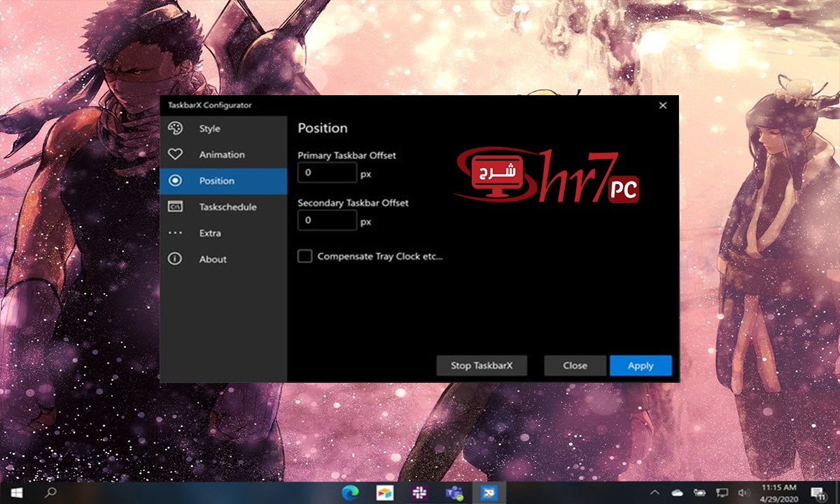The width and height of the screenshot is (840, 504).
Task: Toggle the Compensate Tray Clock checkbox off
Action: (304, 256)
